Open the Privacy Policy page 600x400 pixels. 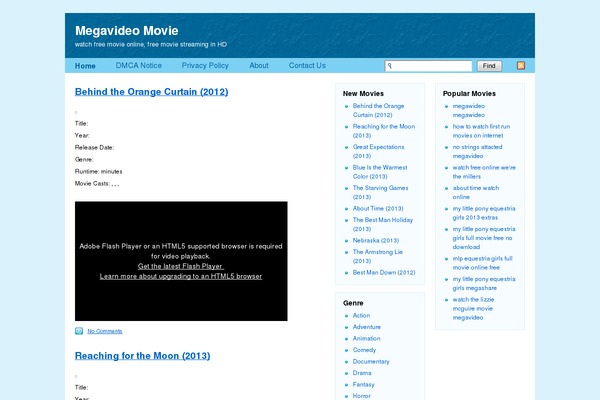(x=205, y=65)
